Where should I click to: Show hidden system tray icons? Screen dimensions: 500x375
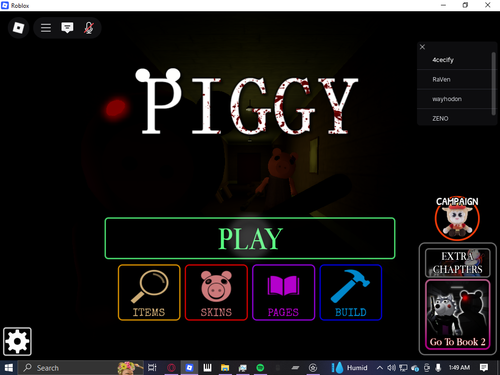point(380,368)
